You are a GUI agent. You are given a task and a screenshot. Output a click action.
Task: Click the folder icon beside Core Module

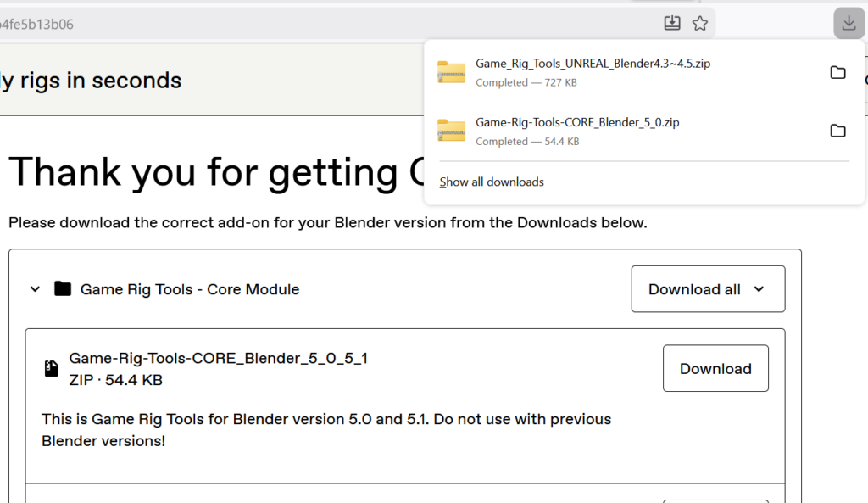tap(62, 289)
